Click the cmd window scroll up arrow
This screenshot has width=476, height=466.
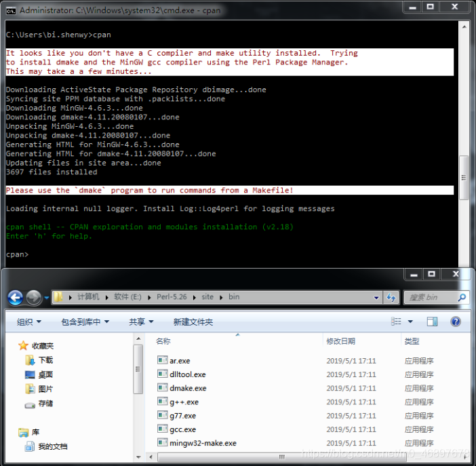pos(464,26)
